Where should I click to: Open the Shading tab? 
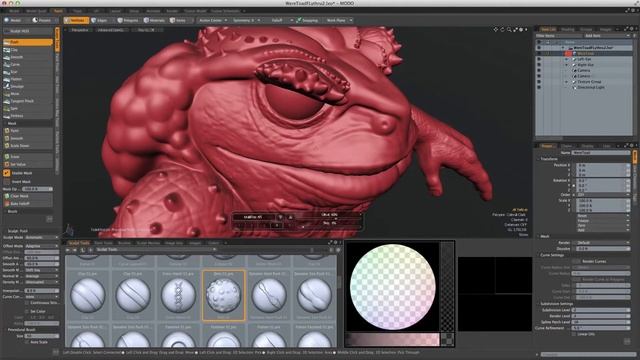(567, 29)
